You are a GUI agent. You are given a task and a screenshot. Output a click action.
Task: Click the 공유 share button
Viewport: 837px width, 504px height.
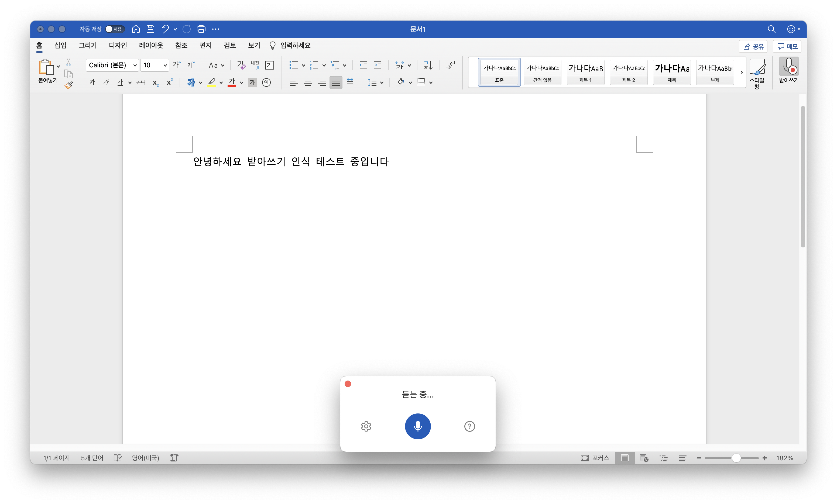(x=753, y=47)
